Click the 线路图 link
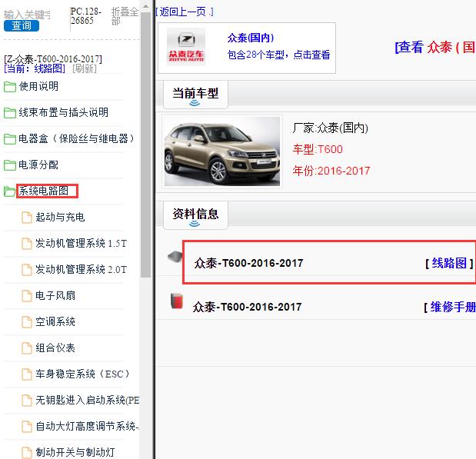 tap(449, 263)
